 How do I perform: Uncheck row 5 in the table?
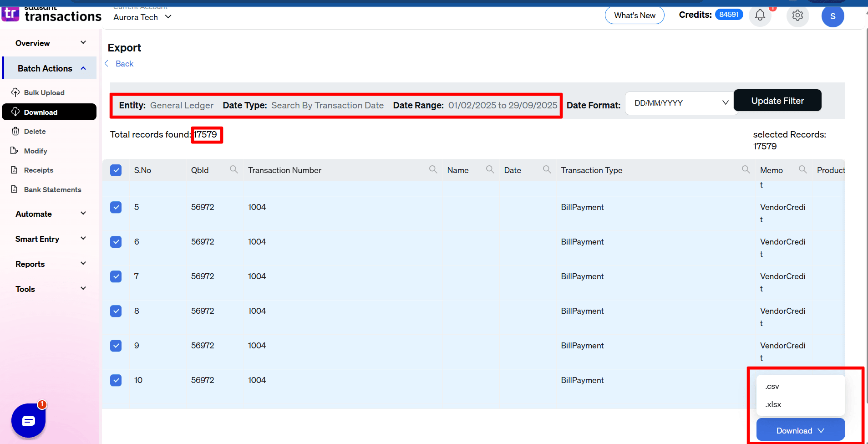click(116, 207)
